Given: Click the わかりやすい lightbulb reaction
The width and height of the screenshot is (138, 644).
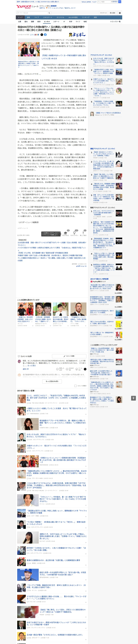Looking at the screenshot, I should tap(74, 233).
